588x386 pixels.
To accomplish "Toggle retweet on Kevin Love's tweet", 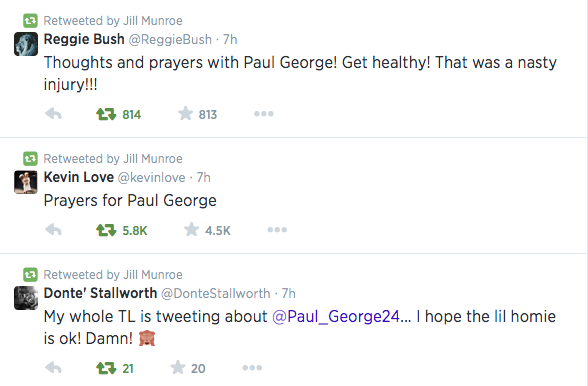I will point(106,230).
